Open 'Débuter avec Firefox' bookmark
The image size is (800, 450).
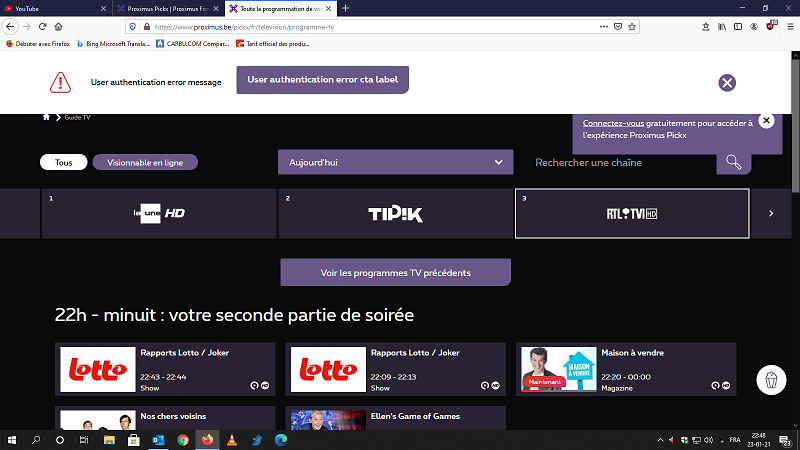38,44
